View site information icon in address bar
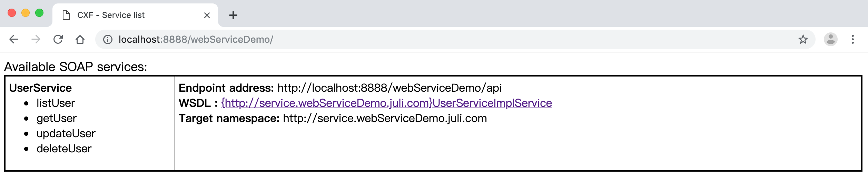The image size is (868, 193). tap(108, 40)
